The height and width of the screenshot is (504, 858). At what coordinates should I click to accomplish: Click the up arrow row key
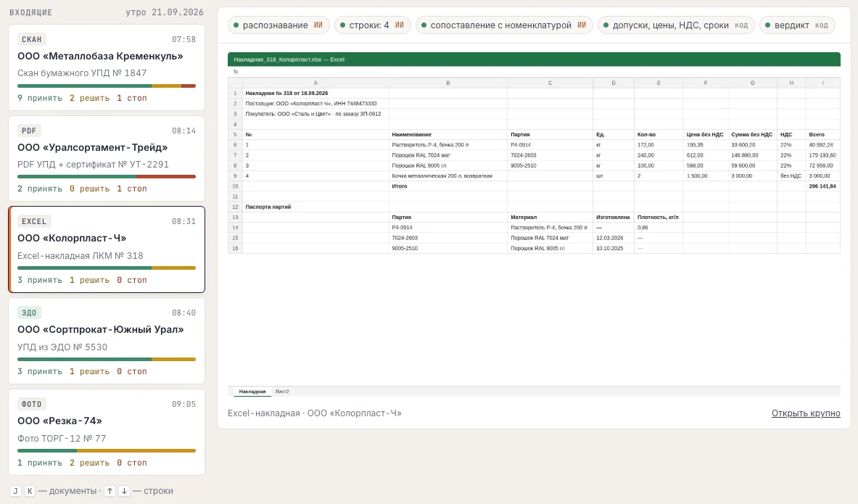point(110,491)
